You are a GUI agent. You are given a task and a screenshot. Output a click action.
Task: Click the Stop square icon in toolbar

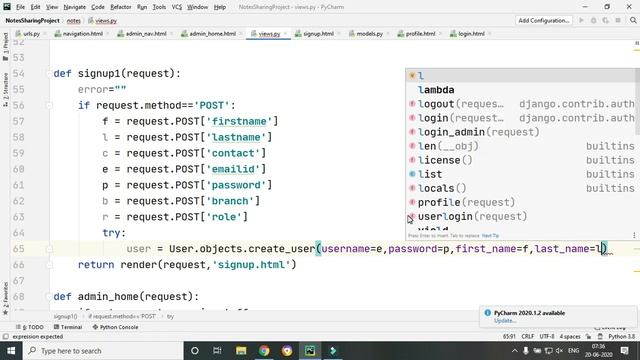pyautogui.click(x=618, y=20)
